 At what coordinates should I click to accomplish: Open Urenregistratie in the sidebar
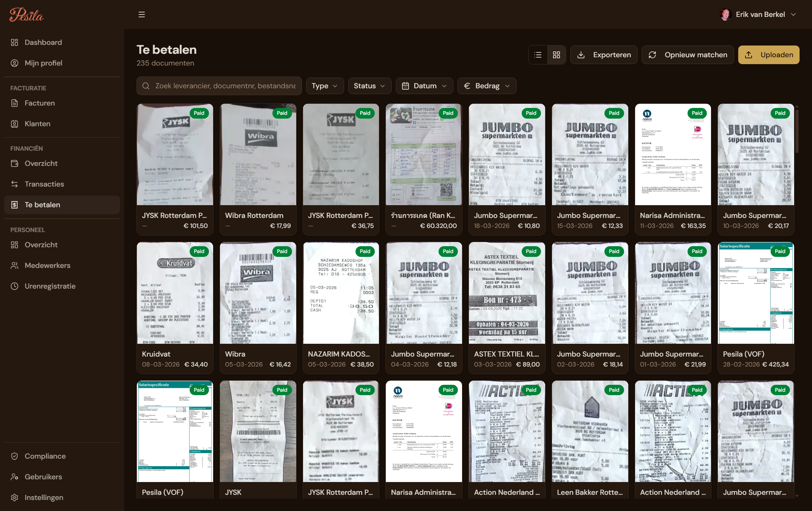pyautogui.click(x=50, y=286)
